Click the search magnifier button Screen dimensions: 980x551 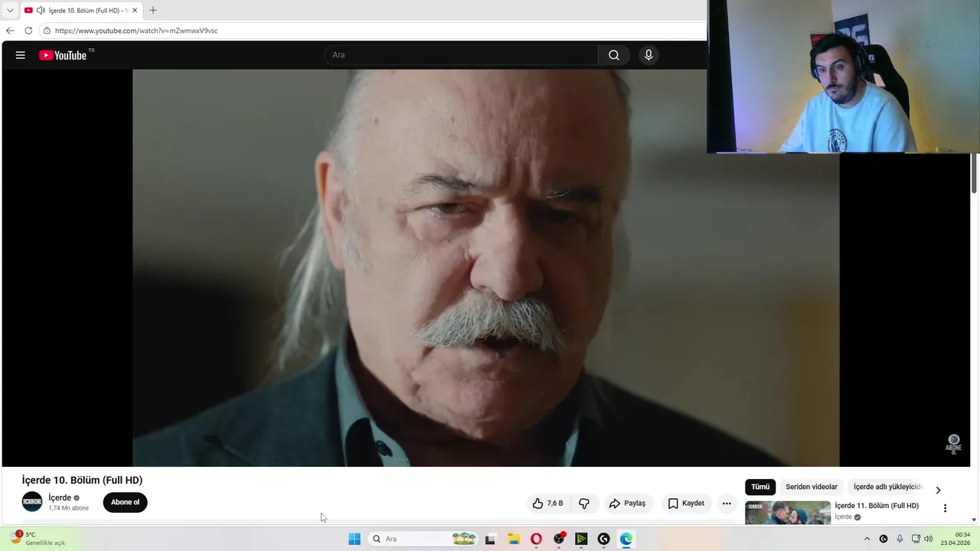[614, 55]
